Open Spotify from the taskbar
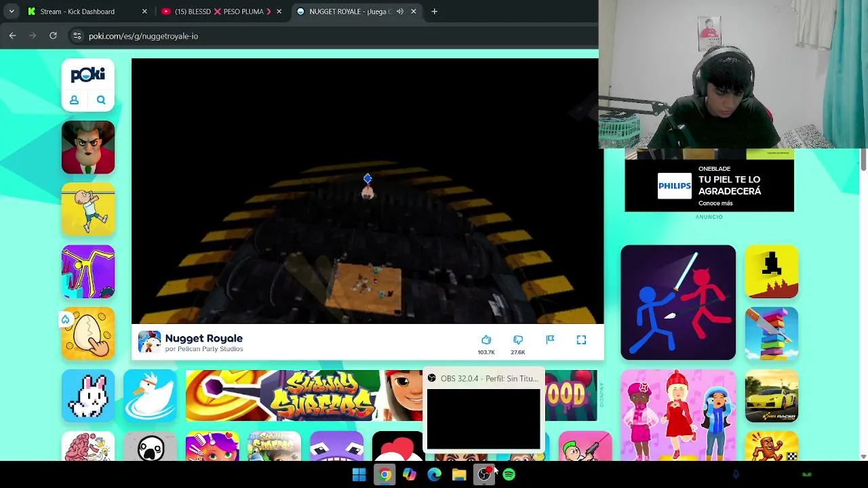The width and height of the screenshot is (868, 488). point(509,475)
